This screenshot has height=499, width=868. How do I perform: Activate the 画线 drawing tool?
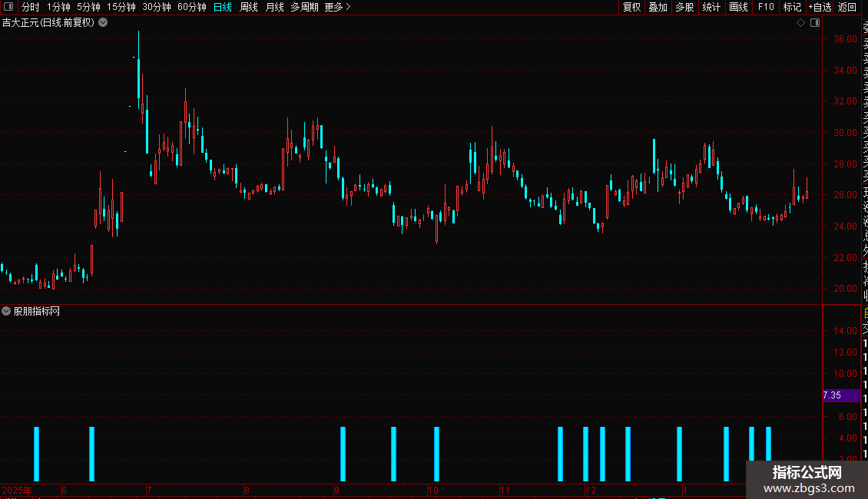738,7
